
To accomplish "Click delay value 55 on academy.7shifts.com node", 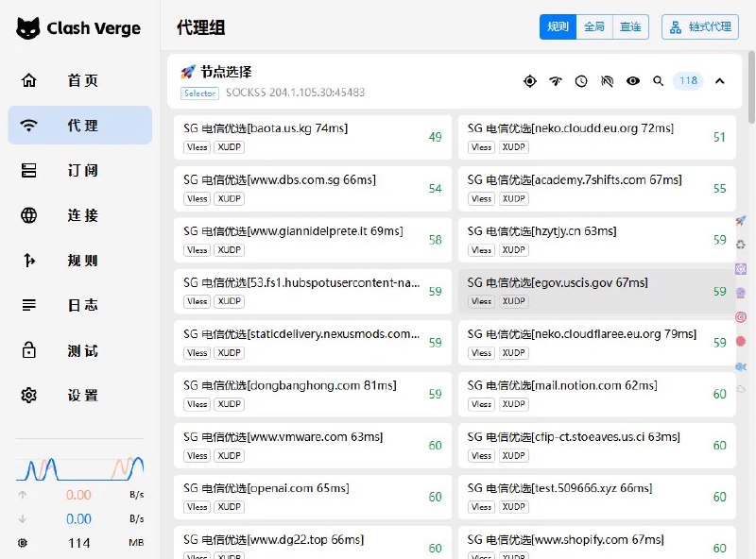I will (719, 189).
